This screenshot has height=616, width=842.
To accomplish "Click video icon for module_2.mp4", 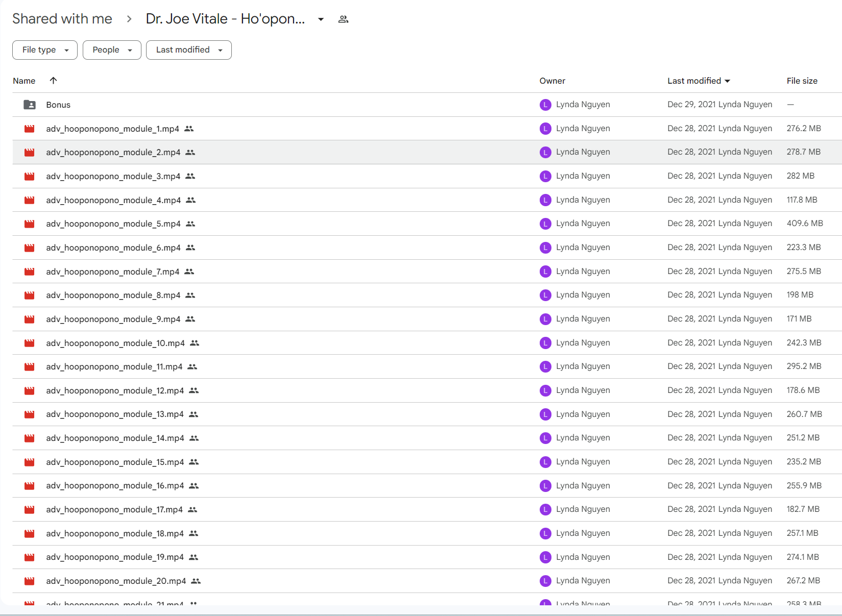I will pyautogui.click(x=30, y=152).
